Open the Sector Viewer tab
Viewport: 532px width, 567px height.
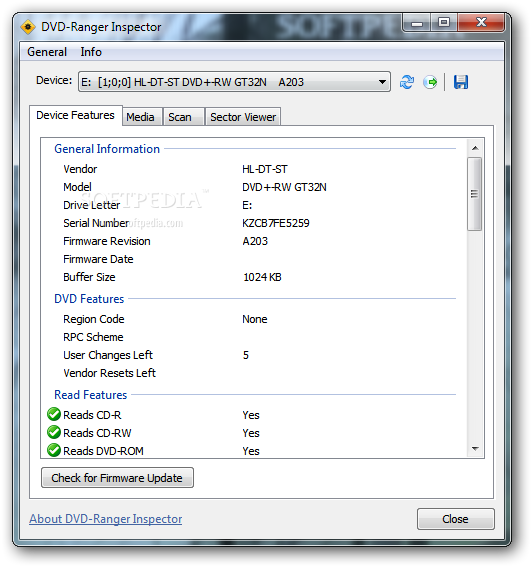click(243, 117)
